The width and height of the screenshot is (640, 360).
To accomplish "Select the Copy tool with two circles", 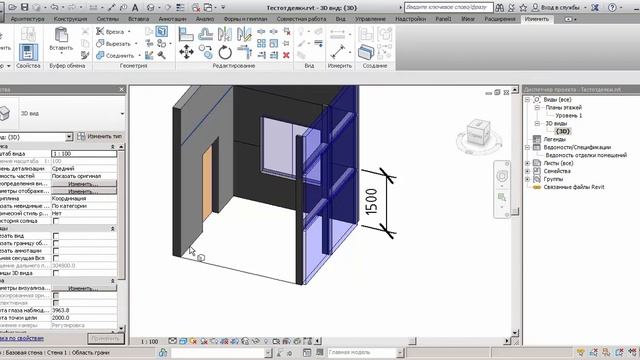I will pyautogui.click(x=205, y=52).
